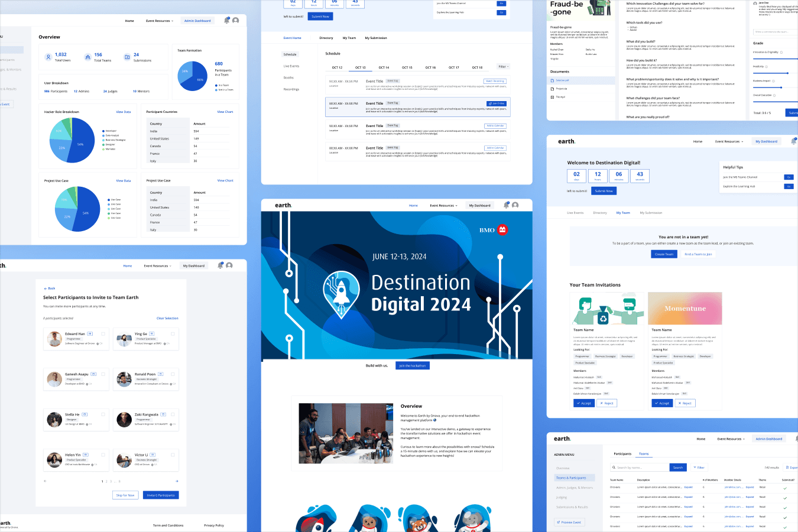Open the Filter dropdown in Schedule window

[503, 67]
